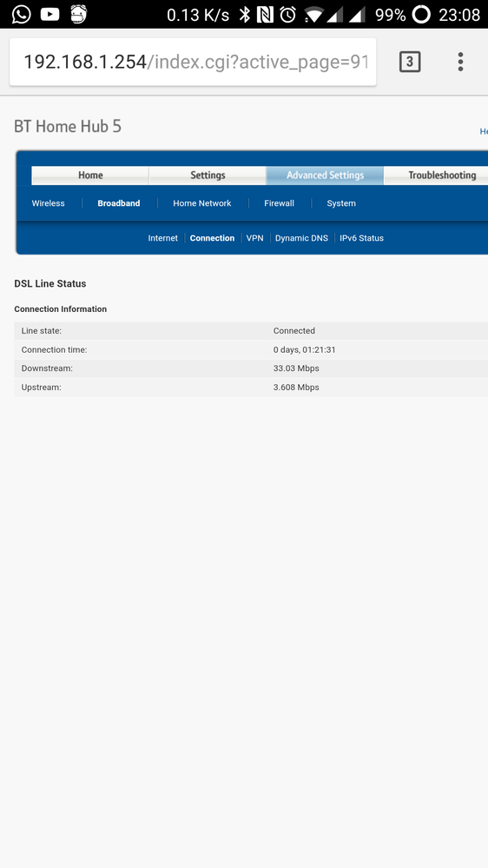Tap the NFC status icon
488x868 pixels.
point(265,15)
